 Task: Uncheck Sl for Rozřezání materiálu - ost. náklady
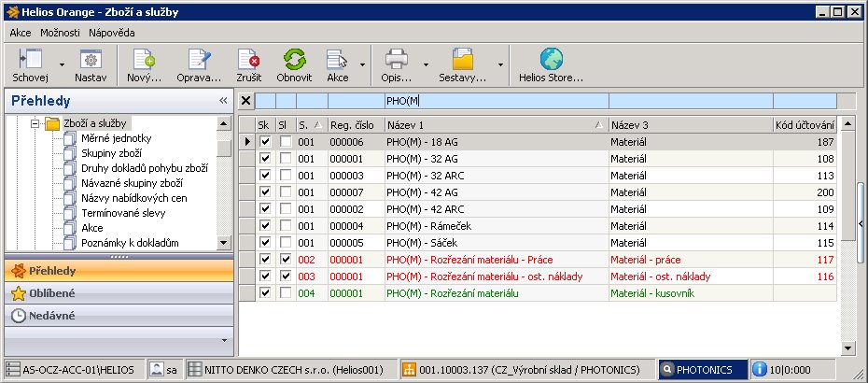coord(285,276)
